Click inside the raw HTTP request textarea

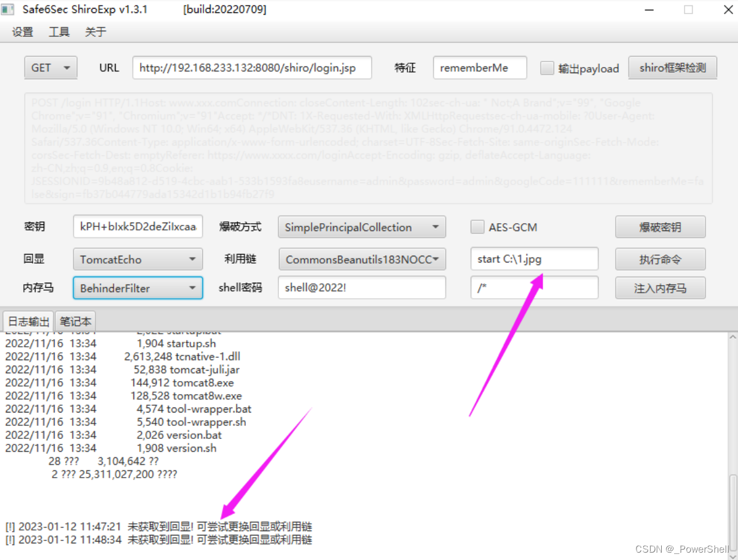click(x=368, y=148)
